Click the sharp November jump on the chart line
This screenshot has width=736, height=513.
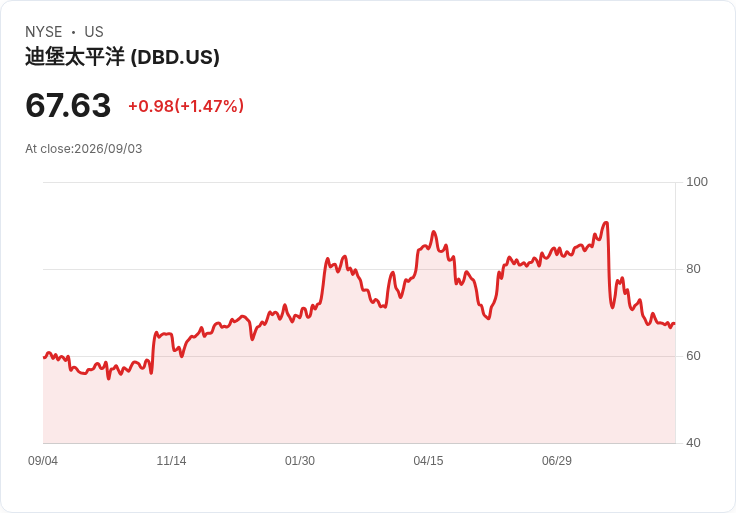(153, 350)
